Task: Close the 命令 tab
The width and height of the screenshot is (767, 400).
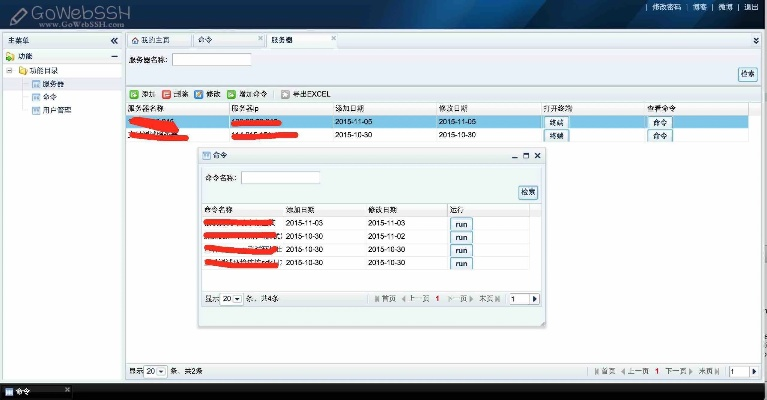Action: (x=260, y=38)
